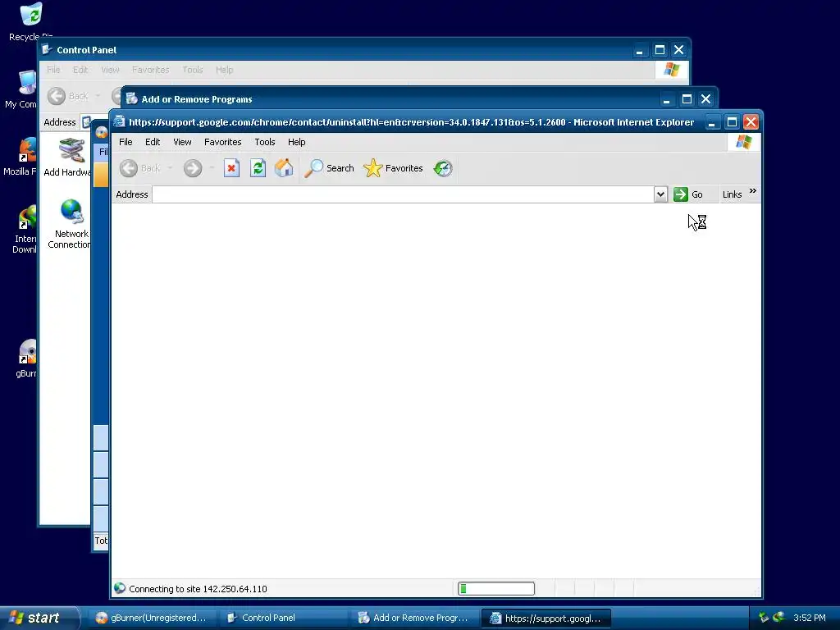This screenshot has height=630, width=840.
Task: Open Tools menu in Control Panel window
Action: coord(192,70)
